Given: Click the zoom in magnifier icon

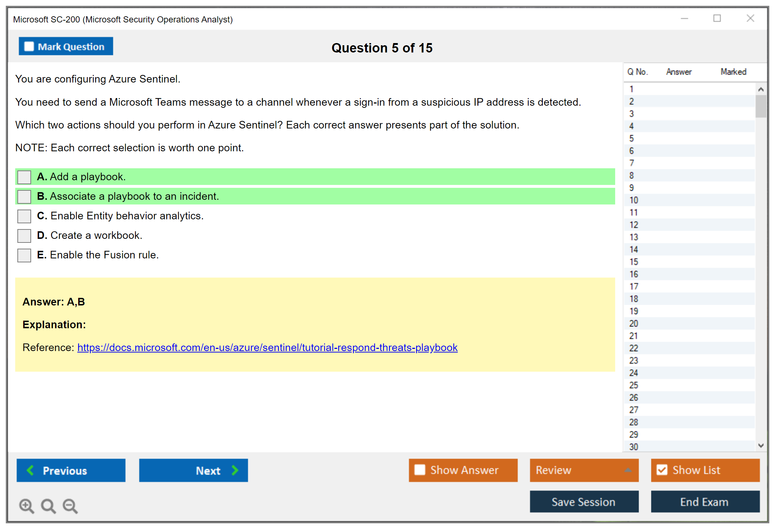Looking at the screenshot, I should [26, 506].
